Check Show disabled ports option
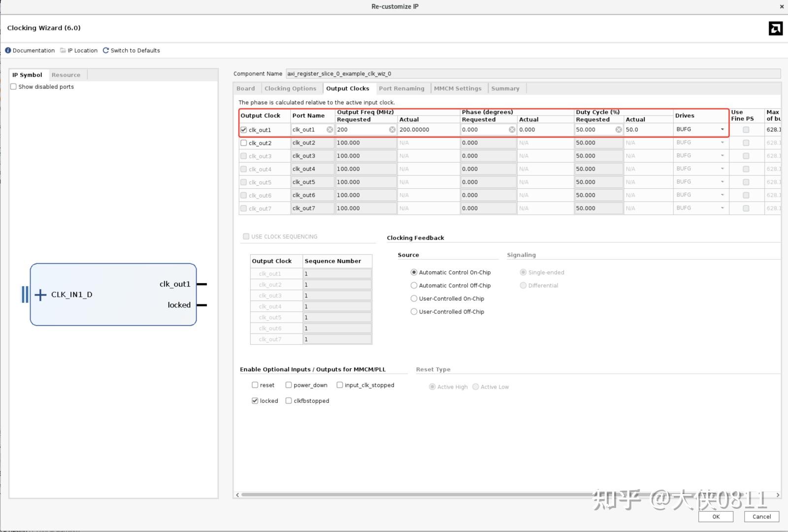The image size is (788, 532). [14, 87]
